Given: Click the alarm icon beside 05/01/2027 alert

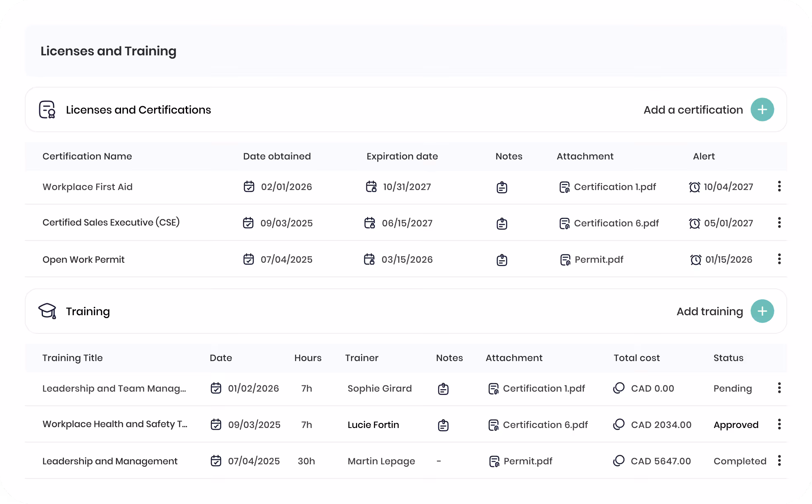Looking at the screenshot, I should [695, 223].
